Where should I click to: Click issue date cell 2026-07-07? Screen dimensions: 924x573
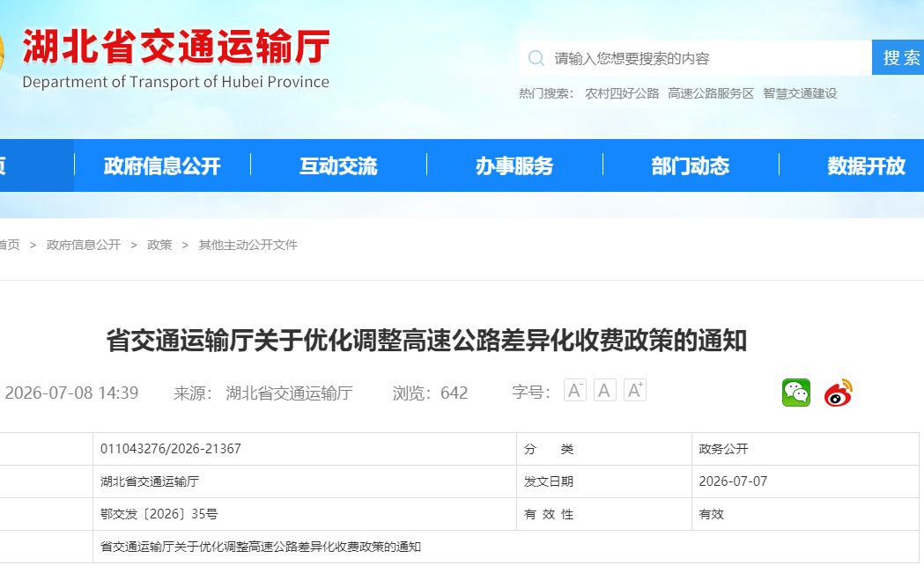tap(733, 481)
